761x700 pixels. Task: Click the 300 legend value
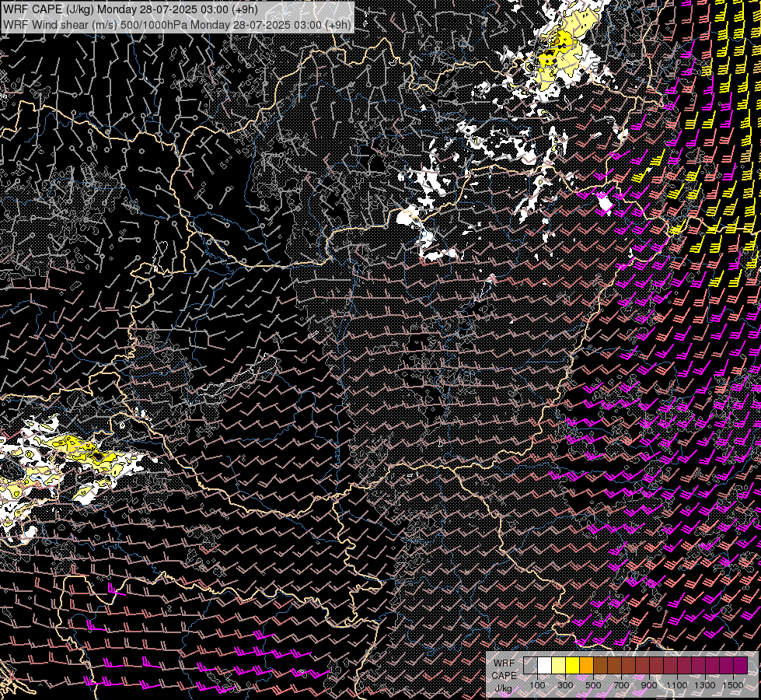tap(565, 685)
